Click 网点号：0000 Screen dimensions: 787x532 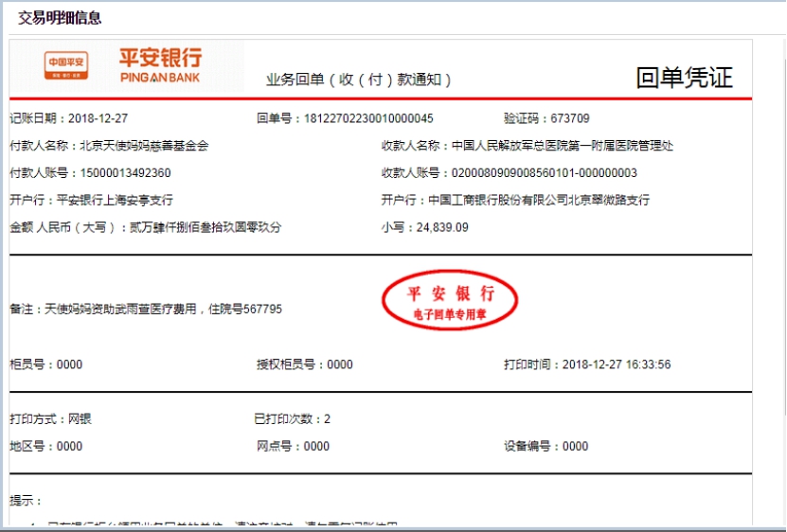294,446
